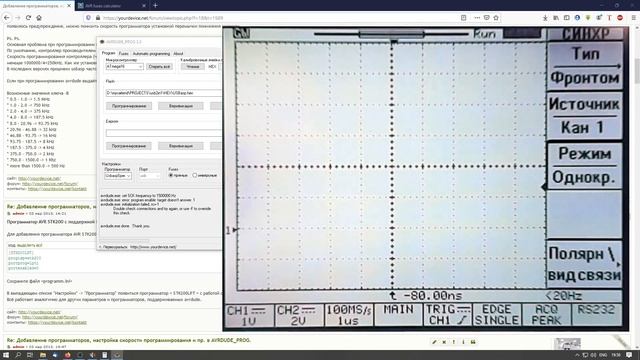Bookmark this page with the star
This screenshot has width=640, height=360.
pos(496,18)
